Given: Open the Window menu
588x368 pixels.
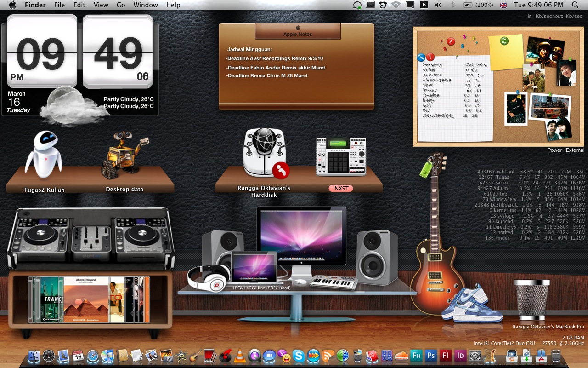Looking at the screenshot, I should point(146,5).
